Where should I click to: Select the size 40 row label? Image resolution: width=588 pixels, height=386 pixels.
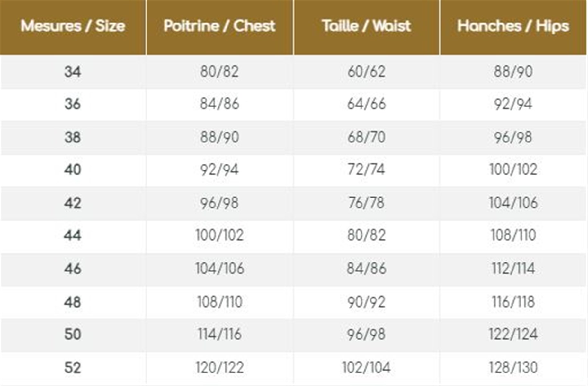(73, 170)
